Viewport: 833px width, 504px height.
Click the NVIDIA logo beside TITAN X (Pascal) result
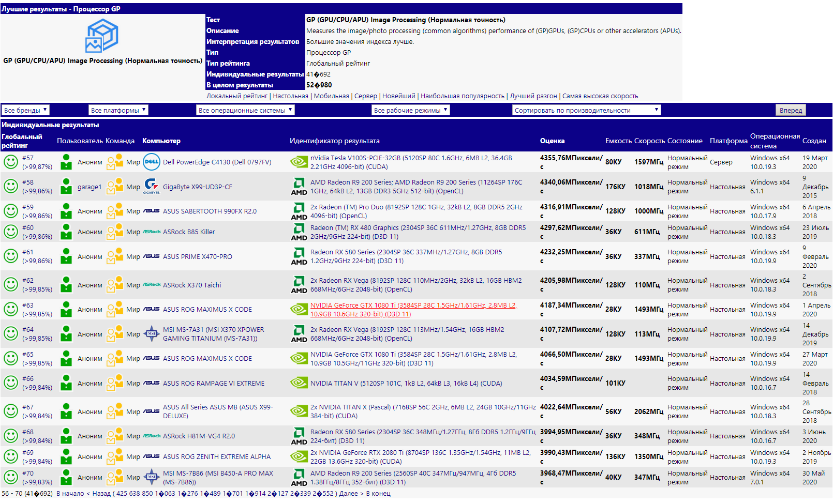click(x=299, y=411)
